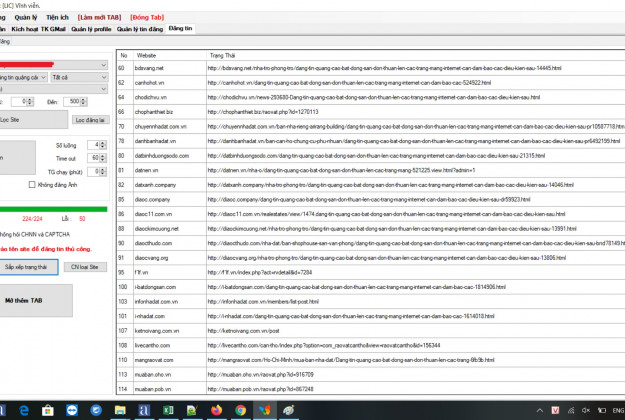Click the muted volume tray icon
625x420 pixels.
tap(586, 410)
